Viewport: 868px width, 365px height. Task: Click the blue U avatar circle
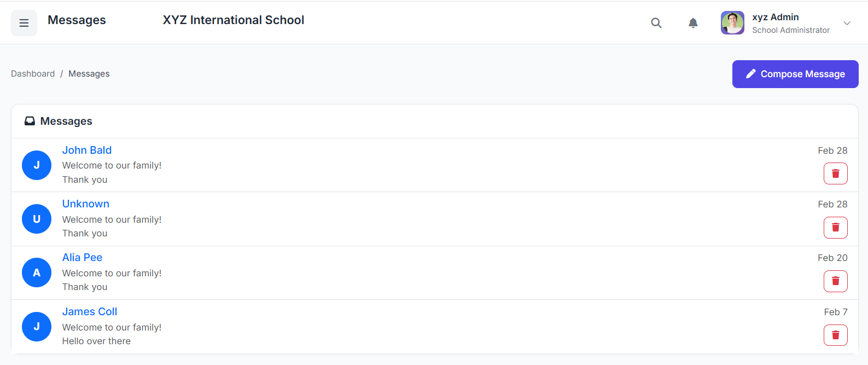[37, 219]
